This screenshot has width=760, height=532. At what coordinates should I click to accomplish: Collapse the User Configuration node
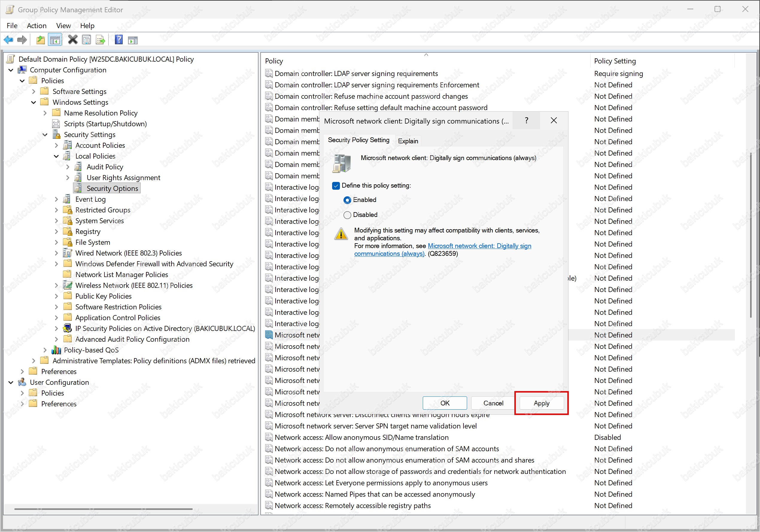coord(11,382)
